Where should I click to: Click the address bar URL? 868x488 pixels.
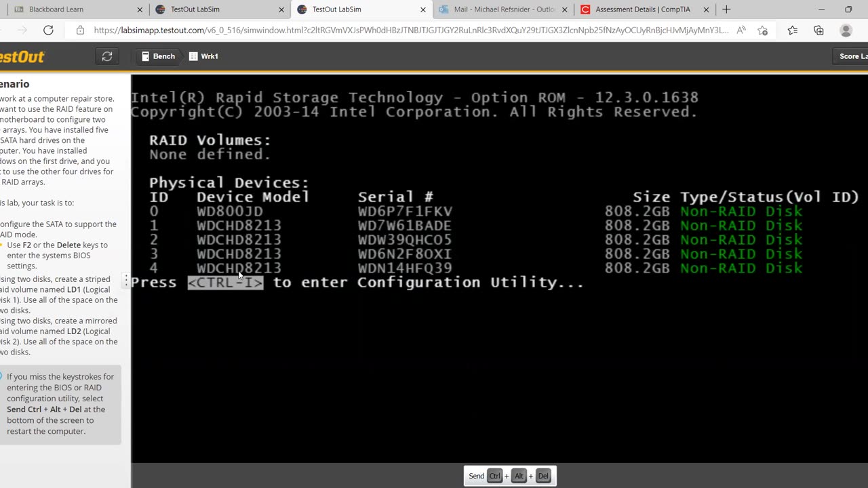pyautogui.click(x=411, y=30)
